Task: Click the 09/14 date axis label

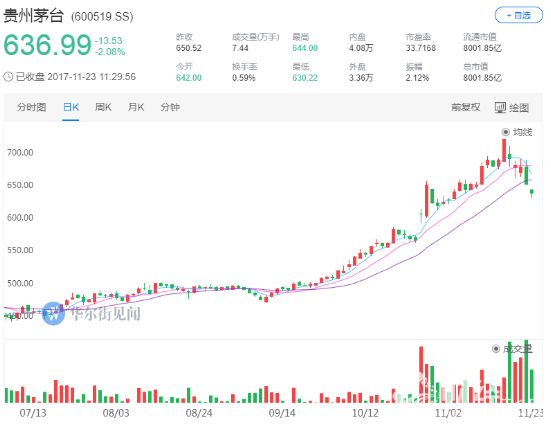Action: 282,413
